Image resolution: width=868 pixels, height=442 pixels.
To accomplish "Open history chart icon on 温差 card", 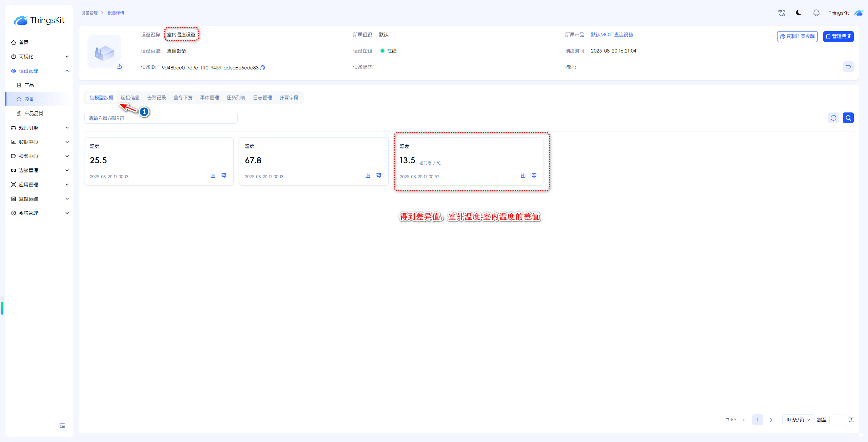I will pos(534,175).
